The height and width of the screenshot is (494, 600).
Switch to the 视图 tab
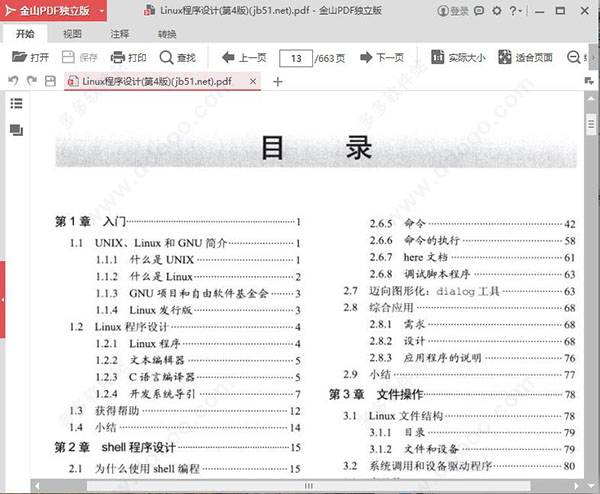click(x=72, y=34)
